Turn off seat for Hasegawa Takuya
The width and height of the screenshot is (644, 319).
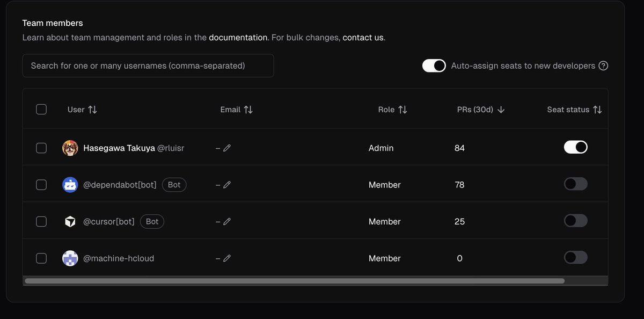[x=576, y=147]
